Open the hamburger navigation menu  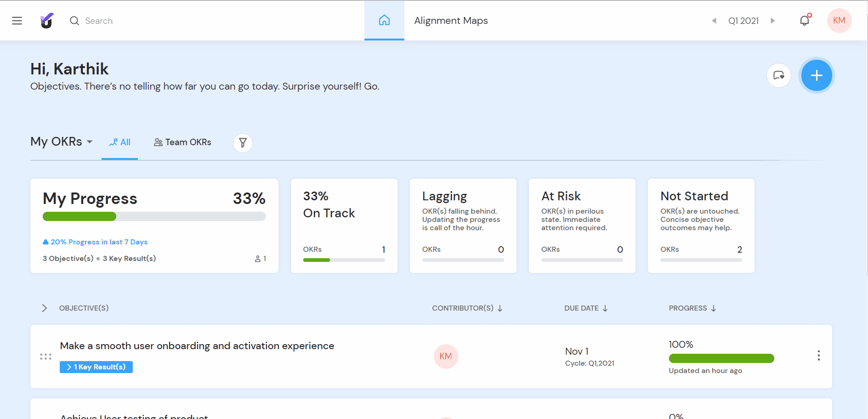[x=17, y=20]
